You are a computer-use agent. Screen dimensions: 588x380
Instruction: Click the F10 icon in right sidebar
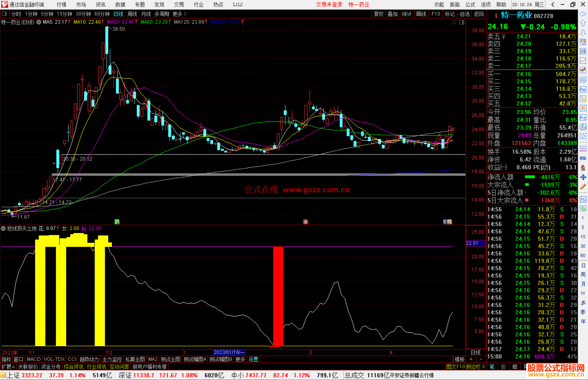pos(583,89)
